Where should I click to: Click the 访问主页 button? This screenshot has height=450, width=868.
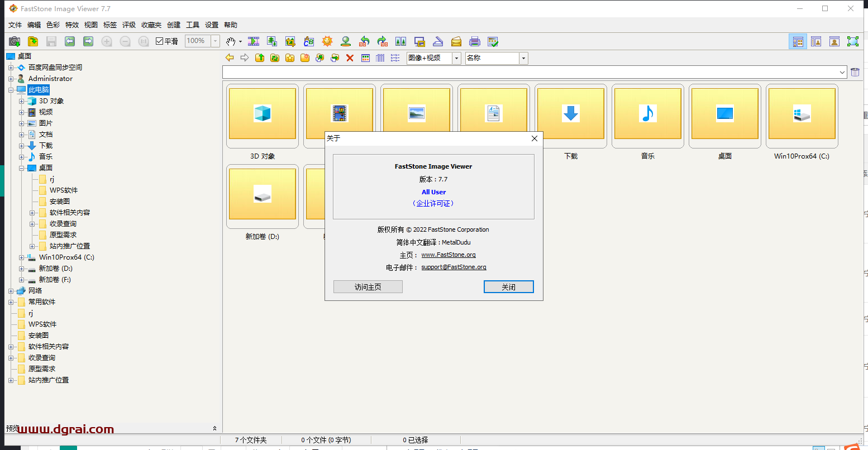(x=368, y=287)
